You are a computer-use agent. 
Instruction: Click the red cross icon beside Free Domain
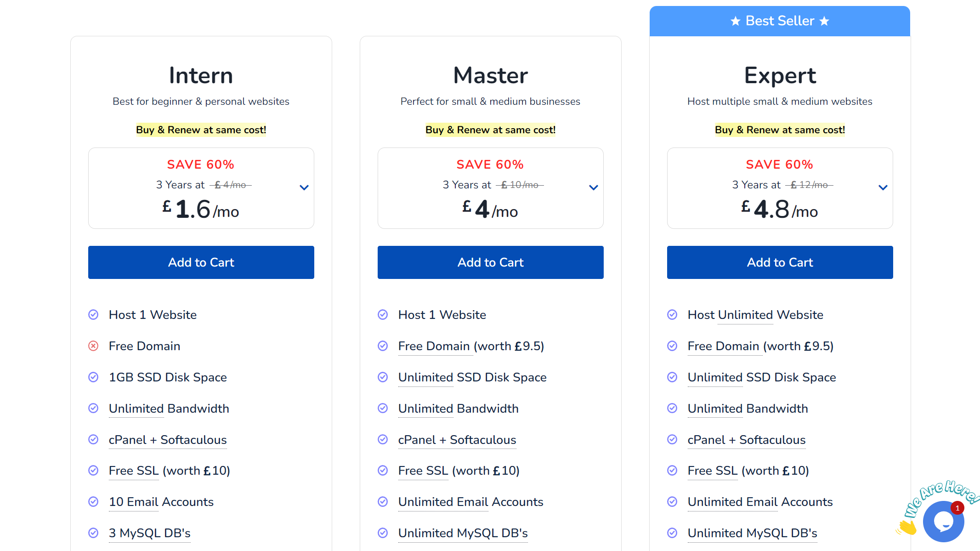point(93,346)
